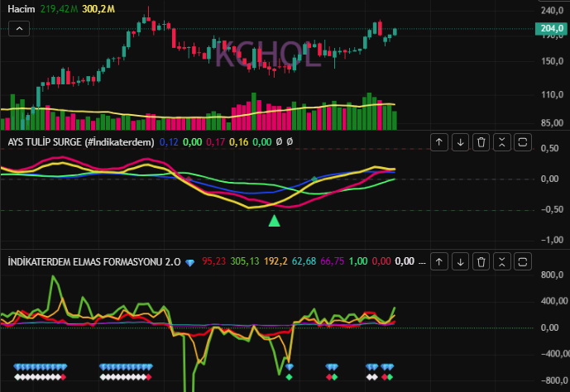Maximize the ELMAS FORMASYONU pane

[x=523, y=261]
